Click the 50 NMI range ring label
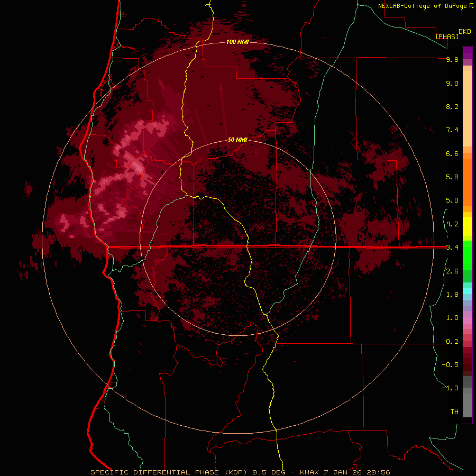Image resolution: width=476 pixels, height=476 pixels. pos(237,140)
